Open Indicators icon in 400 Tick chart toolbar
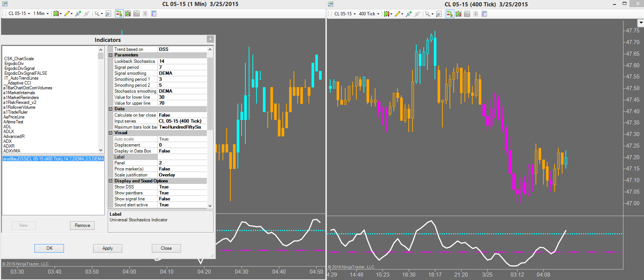Screen dimensions: 644x280 pos(467,14)
